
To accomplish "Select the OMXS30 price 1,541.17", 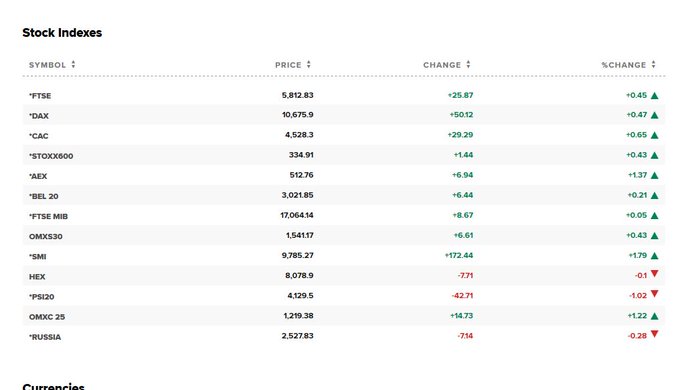I will point(300,236).
